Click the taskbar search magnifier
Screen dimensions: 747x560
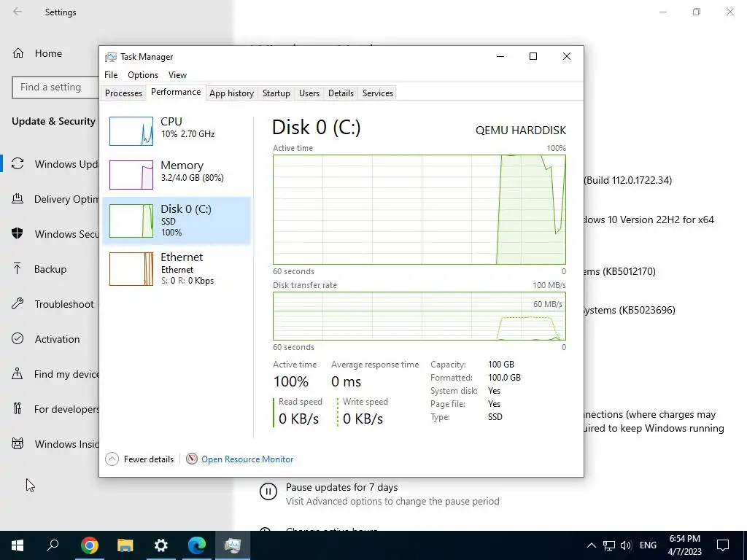pyautogui.click(x=53, y=545)
